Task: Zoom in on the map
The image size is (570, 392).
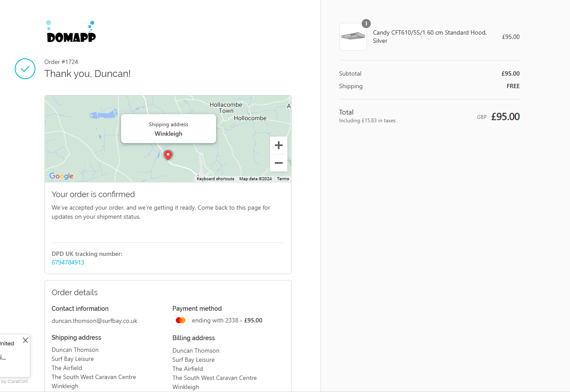Action: pos(279,145)
